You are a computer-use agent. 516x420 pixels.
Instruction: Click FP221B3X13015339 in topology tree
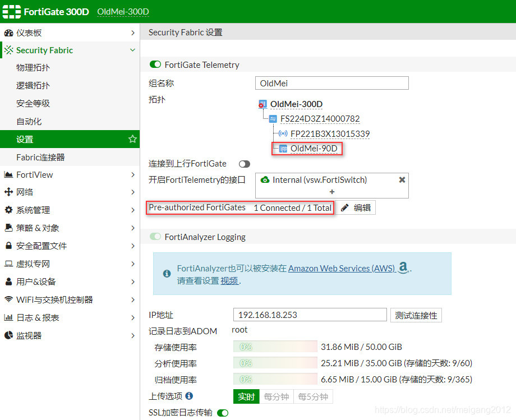tap(330, 134)
